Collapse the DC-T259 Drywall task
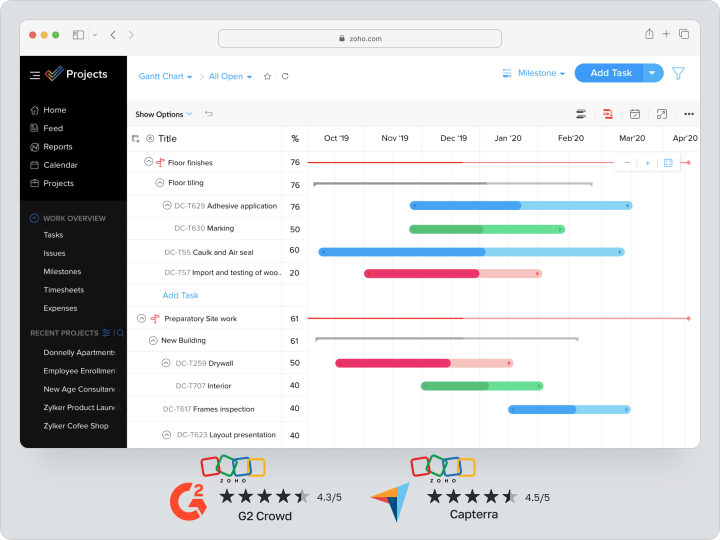 pos(166,363)
